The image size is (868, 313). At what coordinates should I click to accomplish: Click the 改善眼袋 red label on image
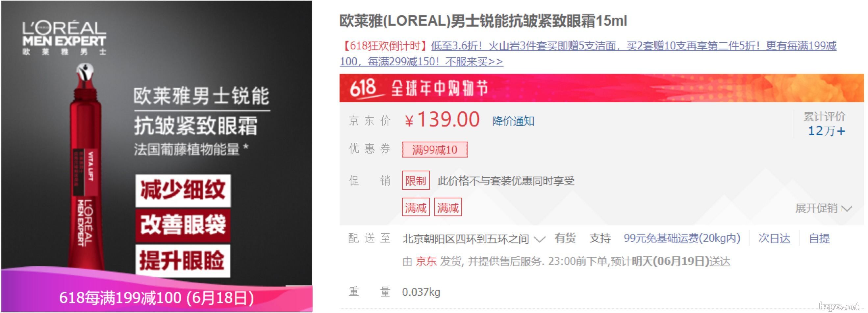[x=183, y=225]
